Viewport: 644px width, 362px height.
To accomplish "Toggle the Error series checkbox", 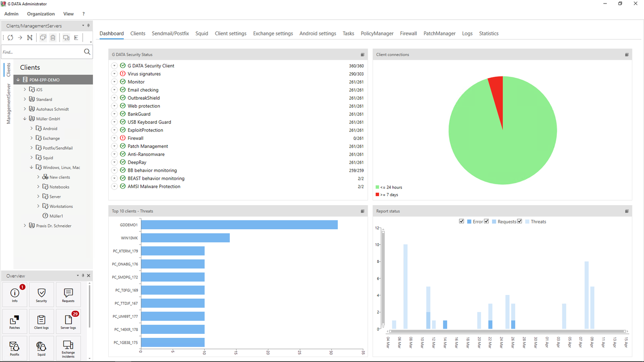I will (462, 221).
